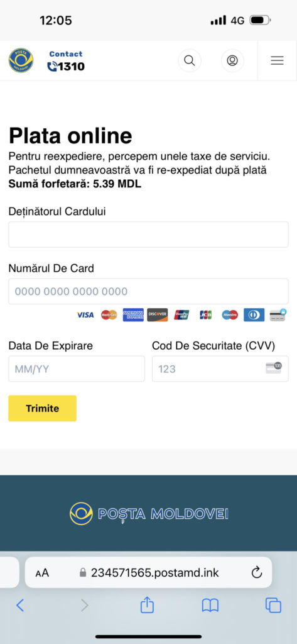The width and height of the screenshot is (297, 644).
Task: Click the Visa card logo
Action: click(85, 315)
